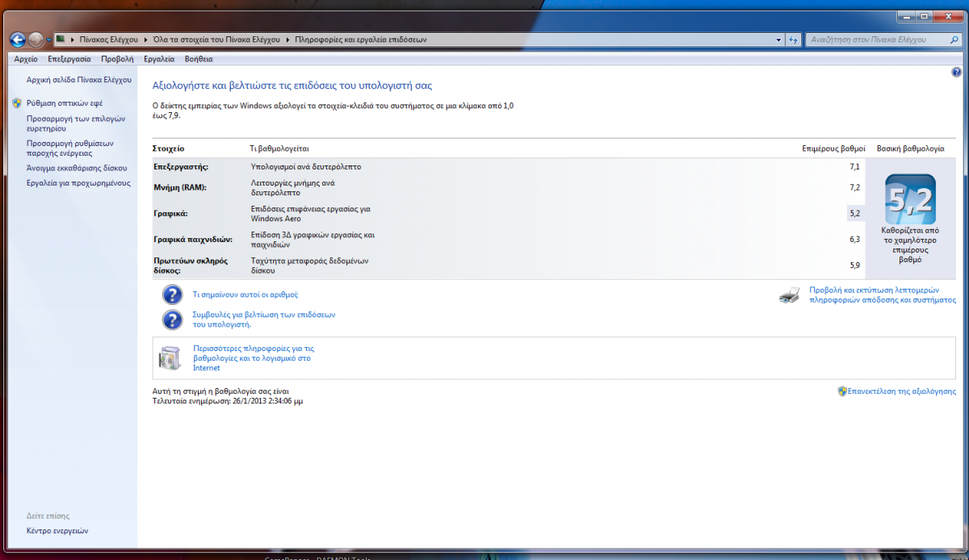
Task: Click the shield icon beside Ρύθμιση οπτικών εφέ
Action: click(x=17, y=103)
